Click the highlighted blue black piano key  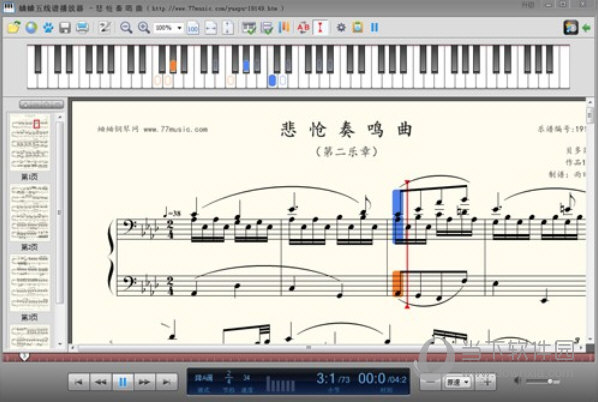coord(246,59)
